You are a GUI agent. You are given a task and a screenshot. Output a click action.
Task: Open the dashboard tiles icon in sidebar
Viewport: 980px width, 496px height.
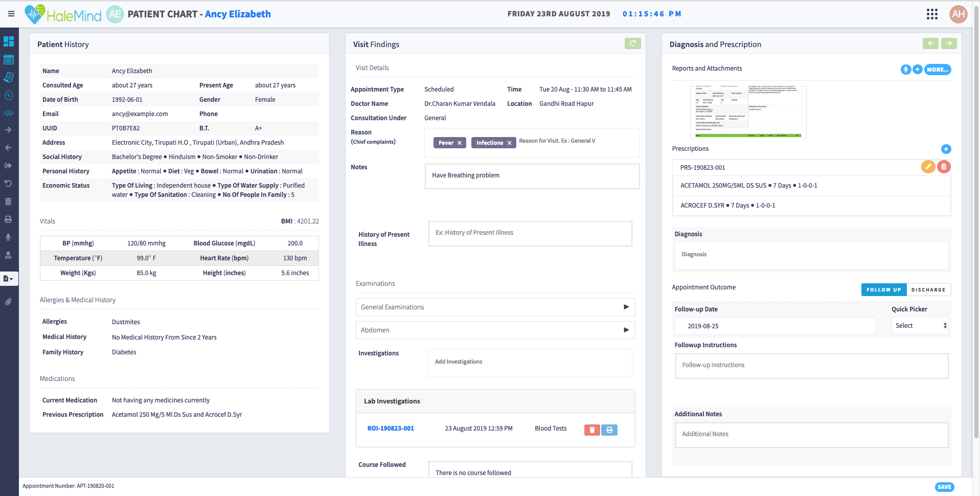click(9, 41)
